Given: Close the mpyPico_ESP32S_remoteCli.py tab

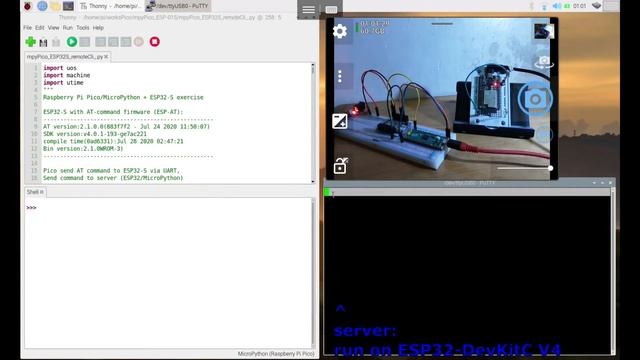Looking at the screenshot, I should click(106, 57).
